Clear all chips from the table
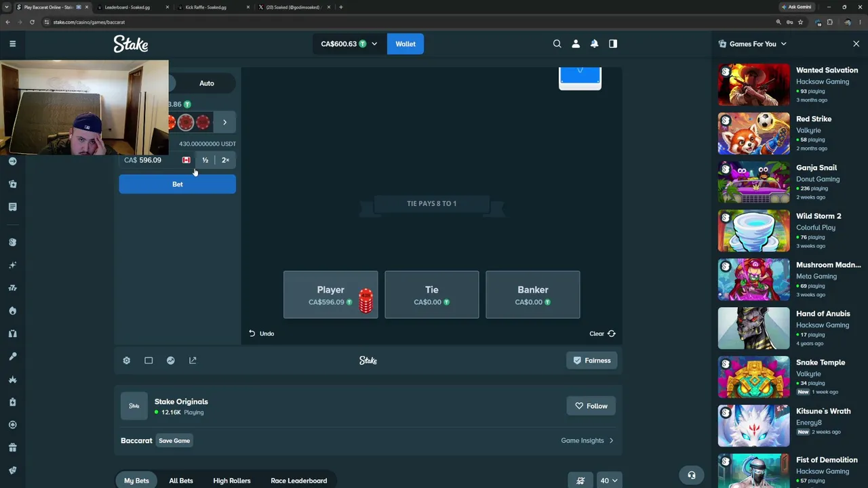 (x=602, y=333)
